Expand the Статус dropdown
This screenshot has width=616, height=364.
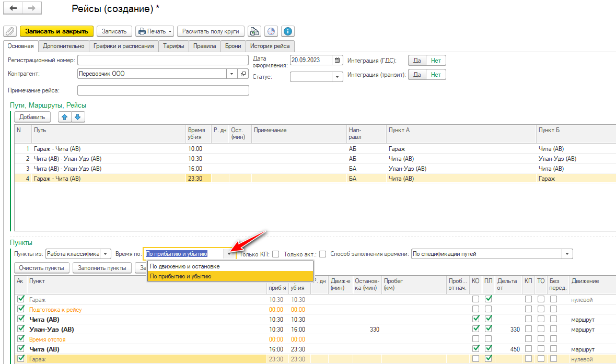[338, 77]
